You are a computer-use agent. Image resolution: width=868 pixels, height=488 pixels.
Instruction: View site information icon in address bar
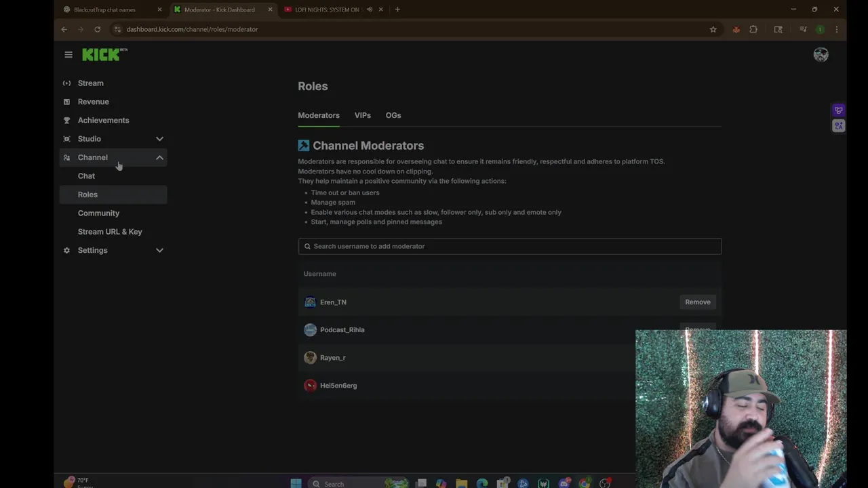(x=118, y=29)
